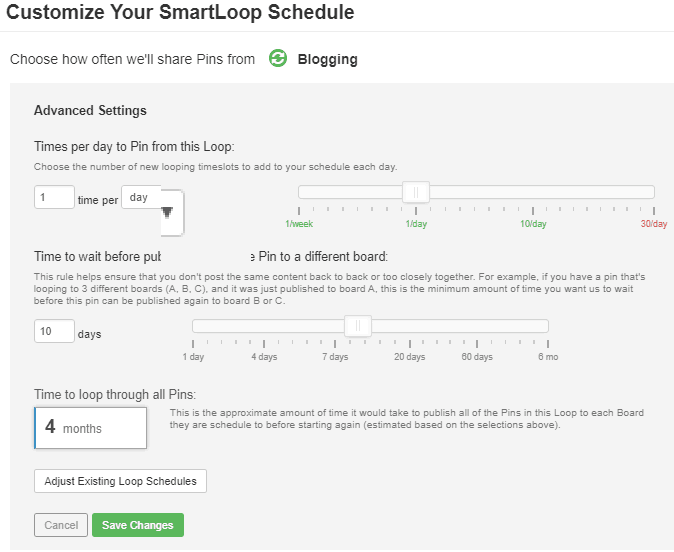Click the 1/day label under slider
Image resolution: width=674 pixels, height=552 pixels.
(x=416, y=224)
